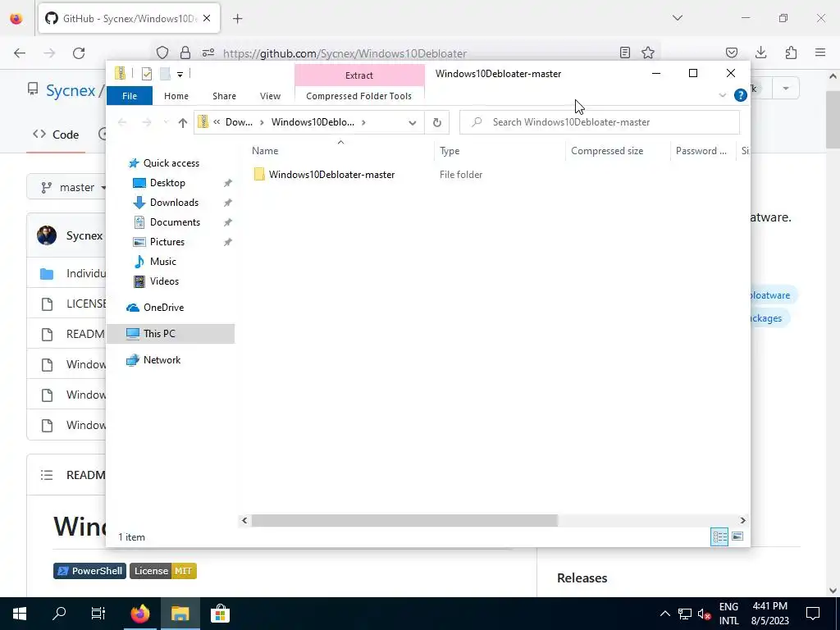The image size is (840, 630).
Task: Open the Share ribbon tab
Action: point(224,96)
